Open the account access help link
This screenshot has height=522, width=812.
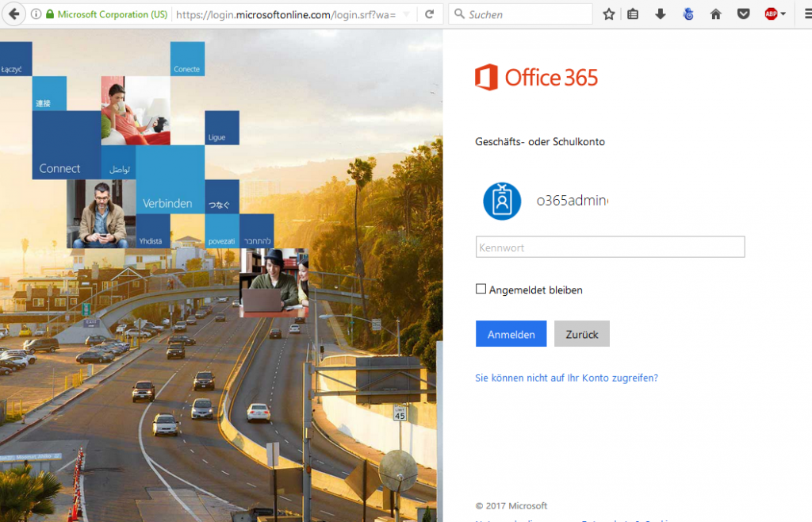(x=565, y=378)
